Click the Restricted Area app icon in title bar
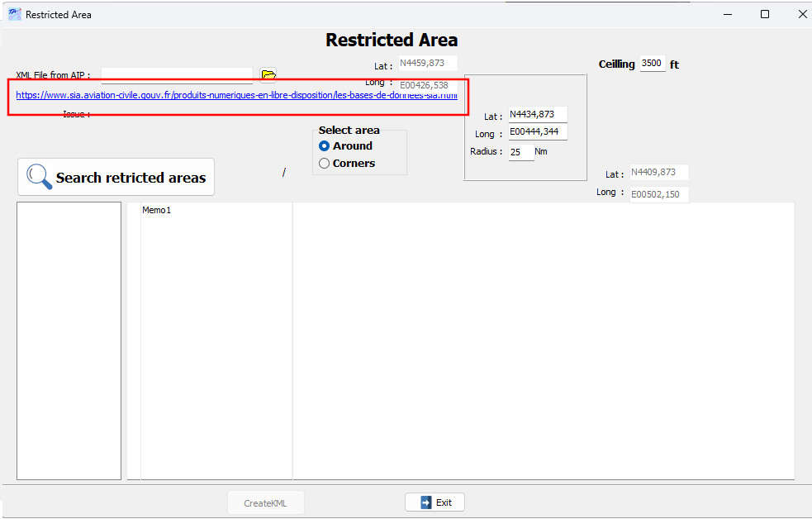 coord(14,14)
